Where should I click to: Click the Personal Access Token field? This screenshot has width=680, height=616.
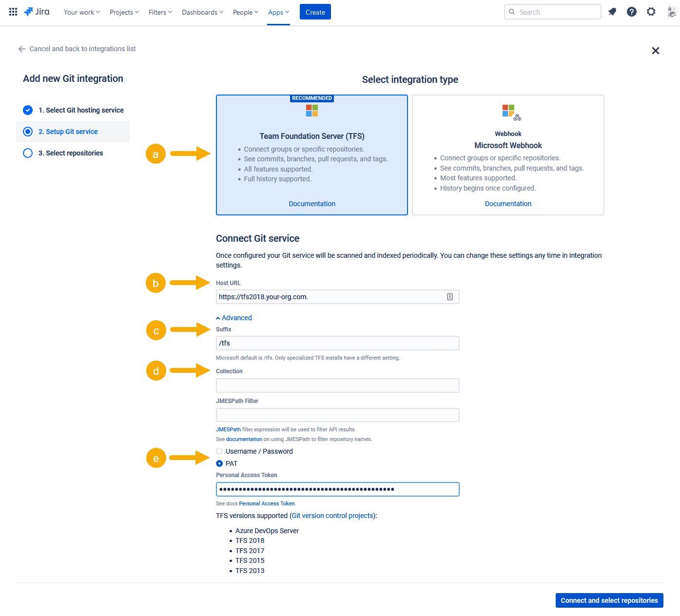[337, 489]
